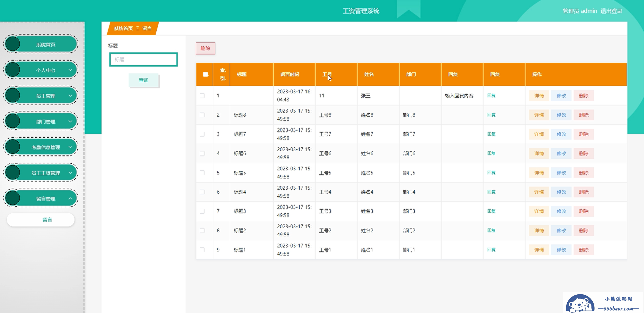The width and height of the screenshot is (644, 313).
Task: Click 修改 for the 标题8 row
Action: pyautogui.click(x=561, y=115)
